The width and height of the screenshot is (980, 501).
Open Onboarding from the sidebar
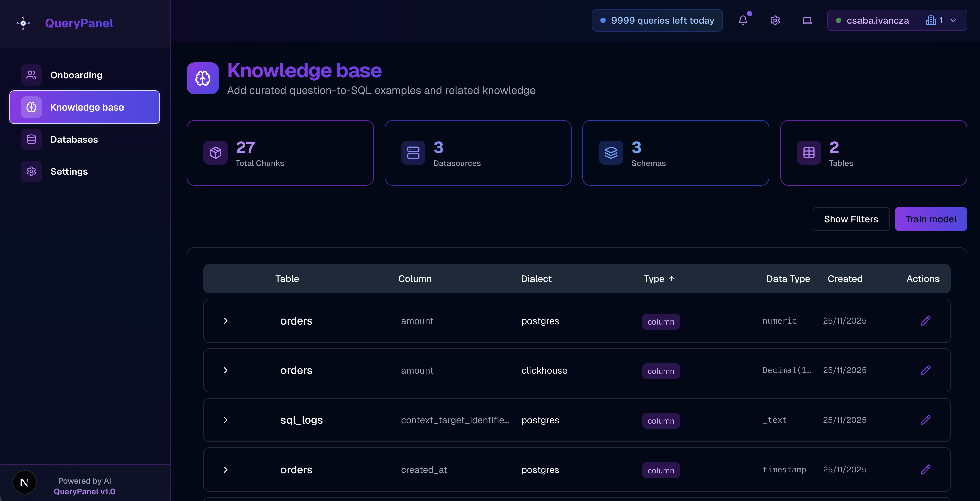click(76, 75)
